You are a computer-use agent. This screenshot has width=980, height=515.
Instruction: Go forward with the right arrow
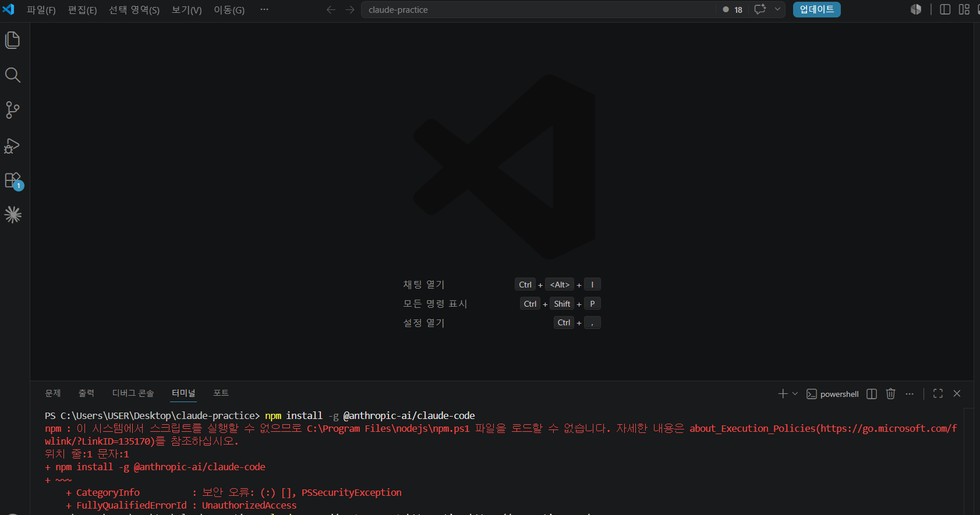[x=350, y=9]
